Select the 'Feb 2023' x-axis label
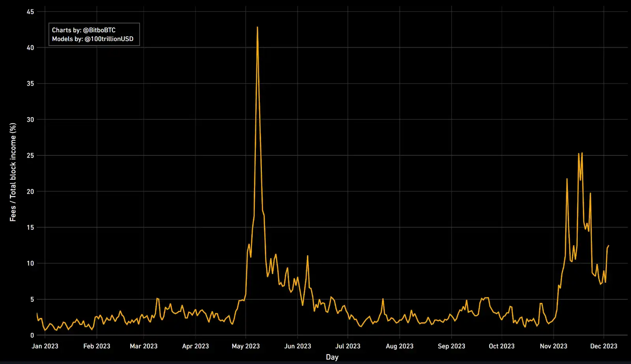This screenshot has height=364, width=631. [x=97, y=346]
